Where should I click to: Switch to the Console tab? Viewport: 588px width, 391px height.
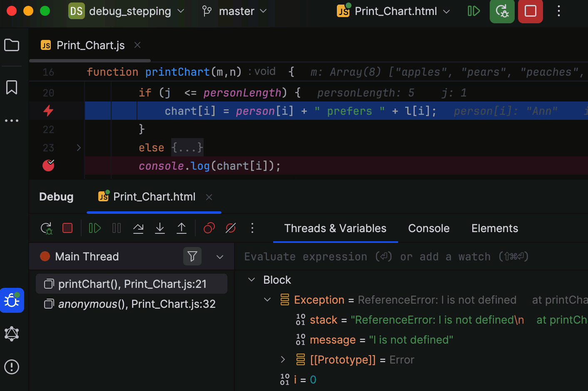point(429,228)
